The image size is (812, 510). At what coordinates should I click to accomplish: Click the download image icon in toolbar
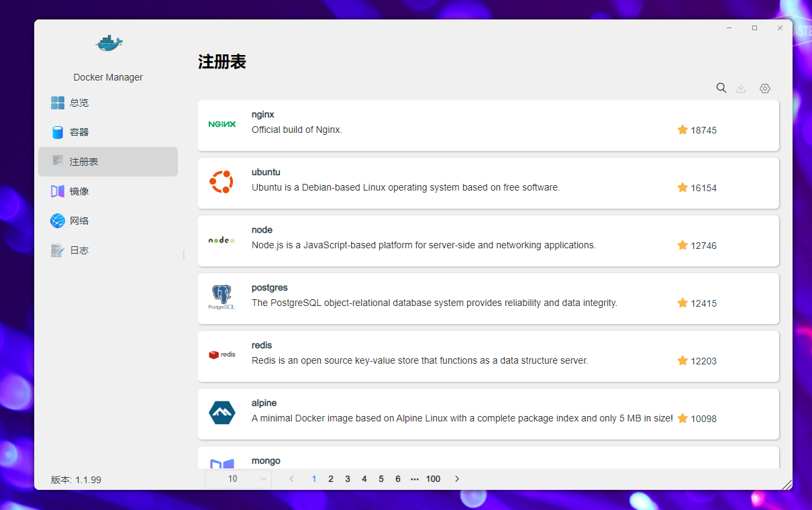click(x=741, y=88)
